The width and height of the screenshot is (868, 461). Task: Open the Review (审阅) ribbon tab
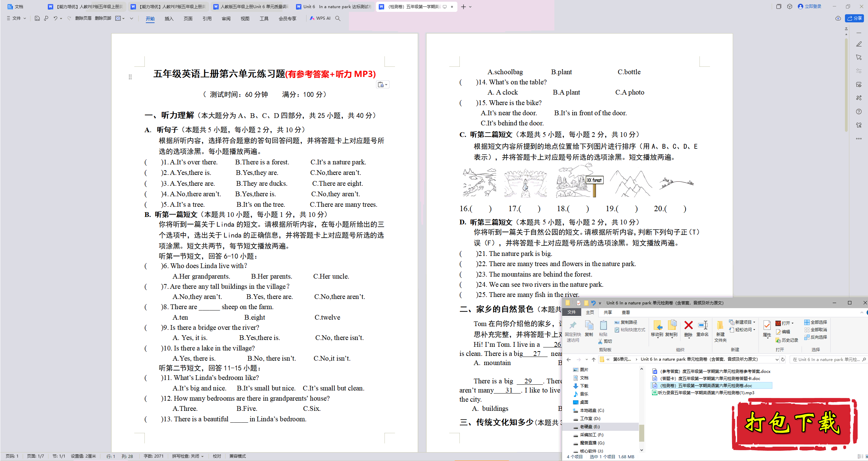[x=226, y=19]
